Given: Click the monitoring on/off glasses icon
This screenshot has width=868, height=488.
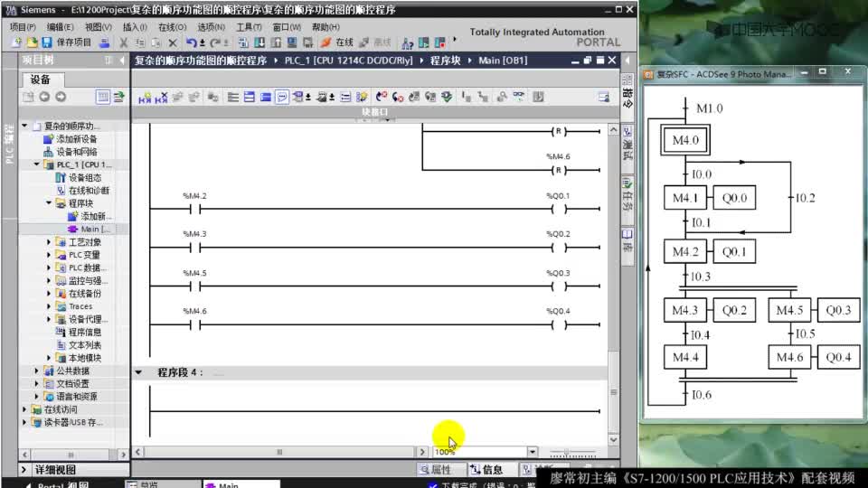Looking at the screenshot, I should click(x=519, y=98).
